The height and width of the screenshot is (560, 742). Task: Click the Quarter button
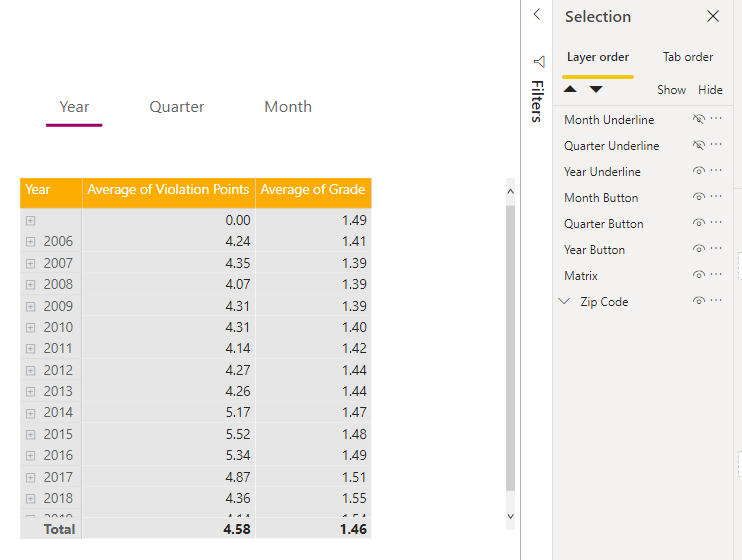tap(177, 107)
